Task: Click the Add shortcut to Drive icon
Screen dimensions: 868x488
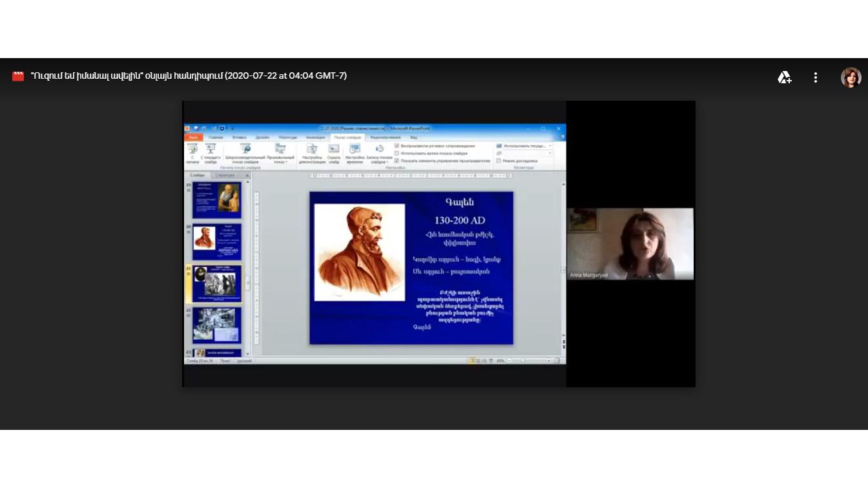Action: tap(785, 77)
